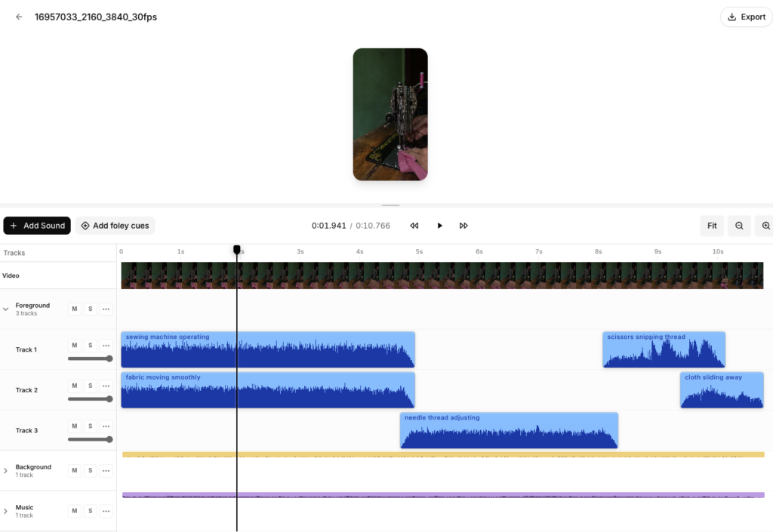Viewport: 773px width, 532px height.
Task: Open more options for Track 2
Action: [x=106, y=386]
